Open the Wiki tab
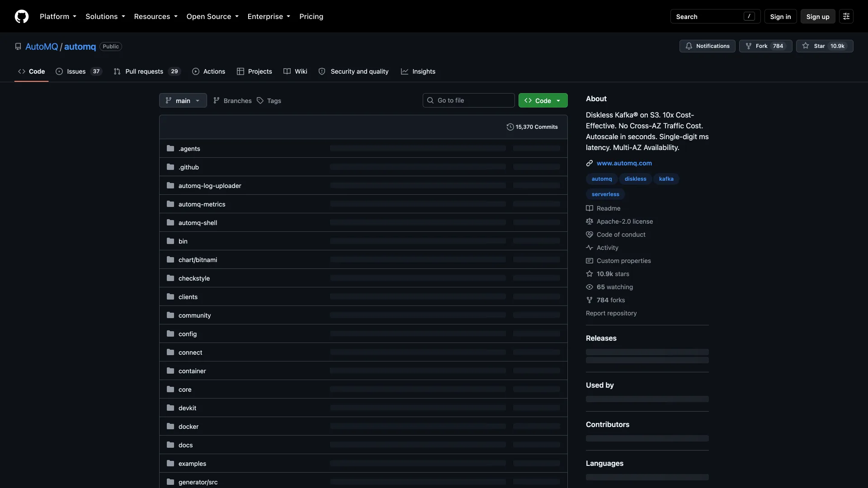Screen dimensions: 868x488 [295, 71]
